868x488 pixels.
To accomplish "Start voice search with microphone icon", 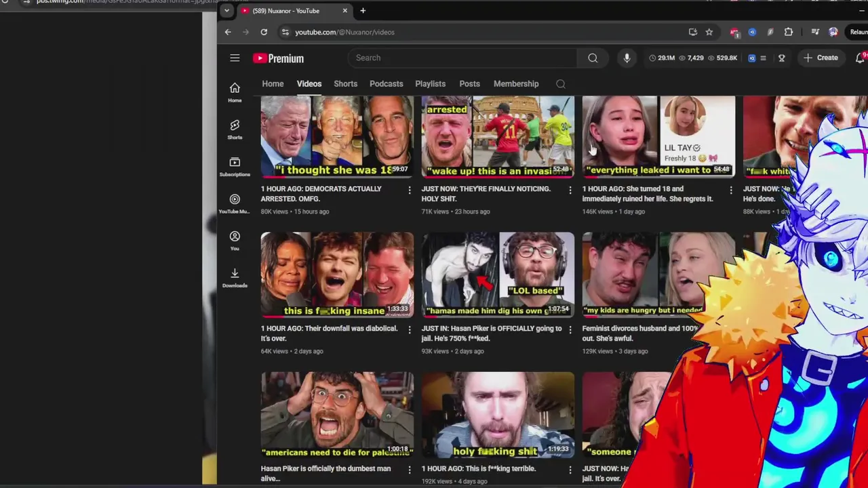I will [627, 58].
